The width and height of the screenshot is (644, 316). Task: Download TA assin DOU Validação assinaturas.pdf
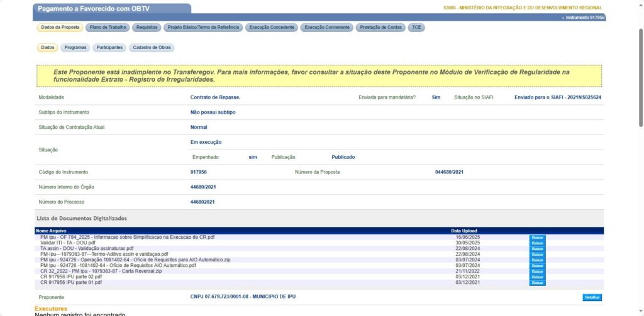(537, 249)
